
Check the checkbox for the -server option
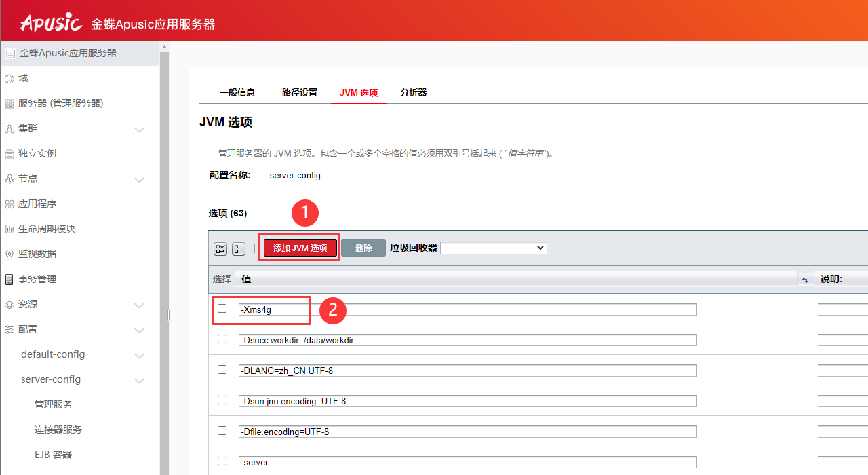pos(222,461)
